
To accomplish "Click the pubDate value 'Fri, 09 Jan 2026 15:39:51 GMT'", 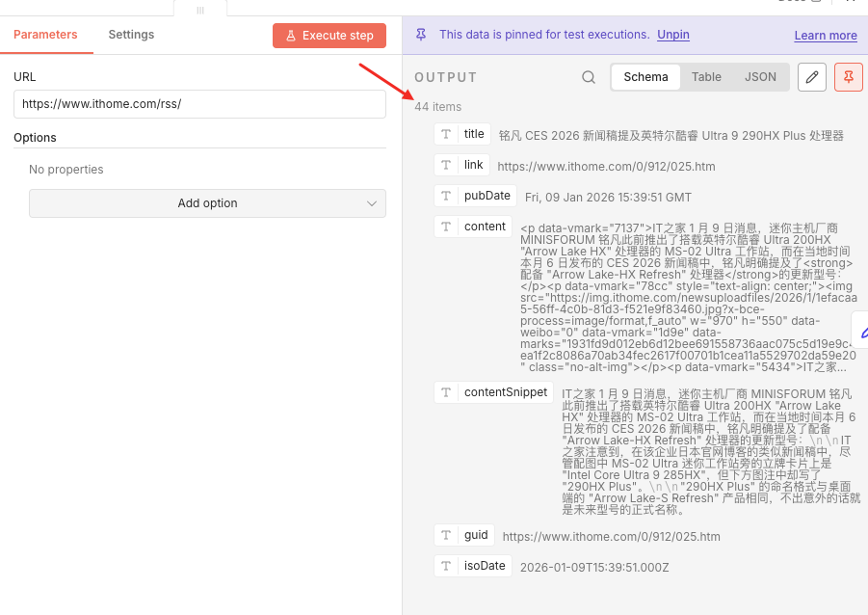I will pos(608,198).
